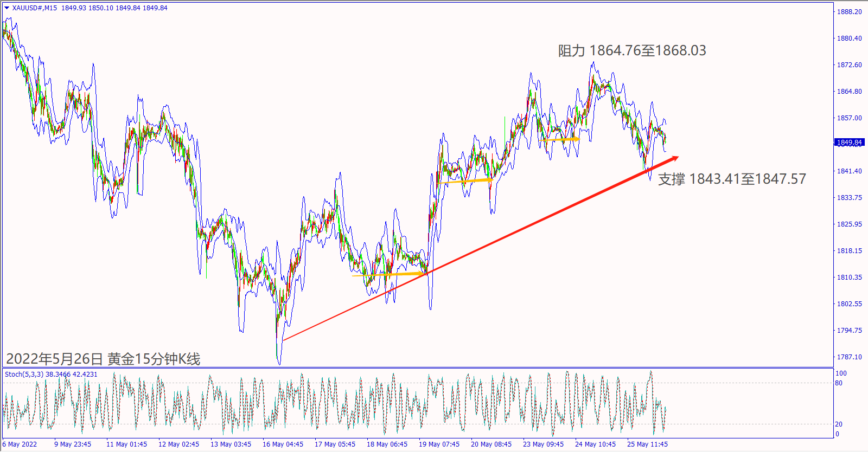Click the small triangle before XAUUSD#,M15
Screen dimensions: 868x452
[7, 8]
